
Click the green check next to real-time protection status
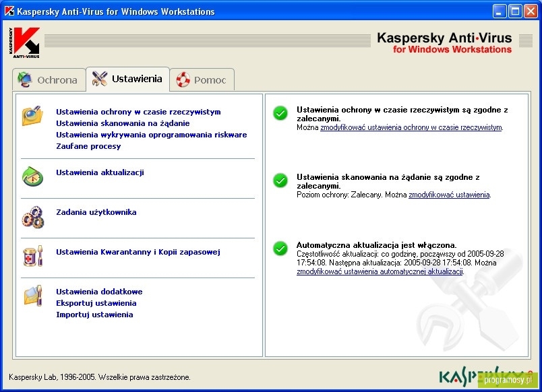tap(280, 113)
